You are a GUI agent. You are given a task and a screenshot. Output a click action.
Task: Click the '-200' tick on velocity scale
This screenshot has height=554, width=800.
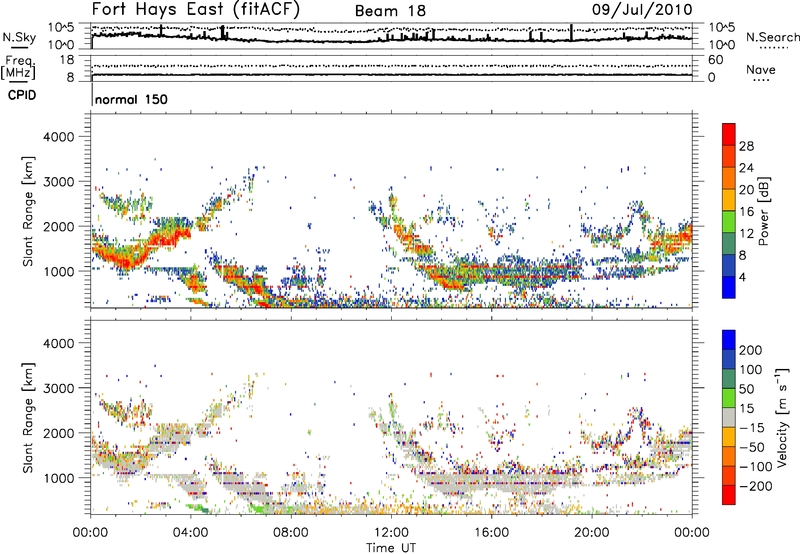[755, 486]
